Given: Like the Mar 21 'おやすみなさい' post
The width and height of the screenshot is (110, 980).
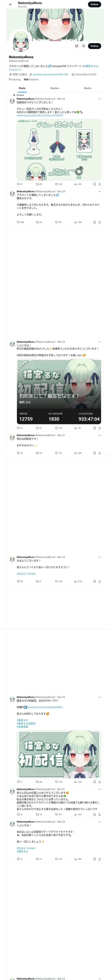Looking at the screenshot, I should 58,453.
